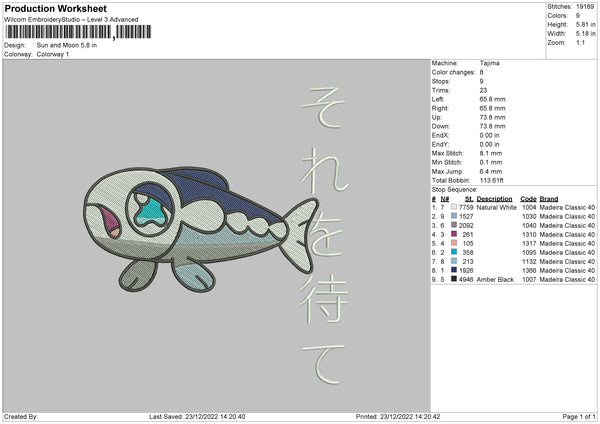Click the Code column header
Image resolution: width=600 pixels, height=424 pixels.
pos(528,199)
